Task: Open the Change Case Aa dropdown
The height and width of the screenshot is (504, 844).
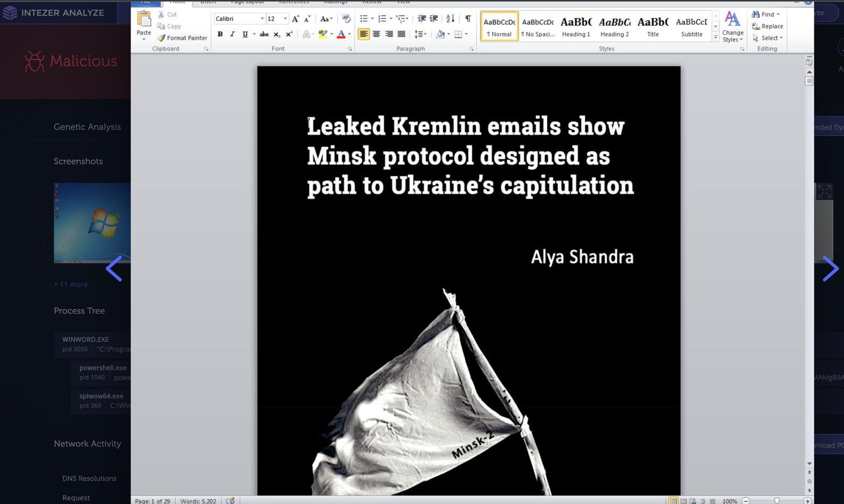Action: [x=326, y=19]
